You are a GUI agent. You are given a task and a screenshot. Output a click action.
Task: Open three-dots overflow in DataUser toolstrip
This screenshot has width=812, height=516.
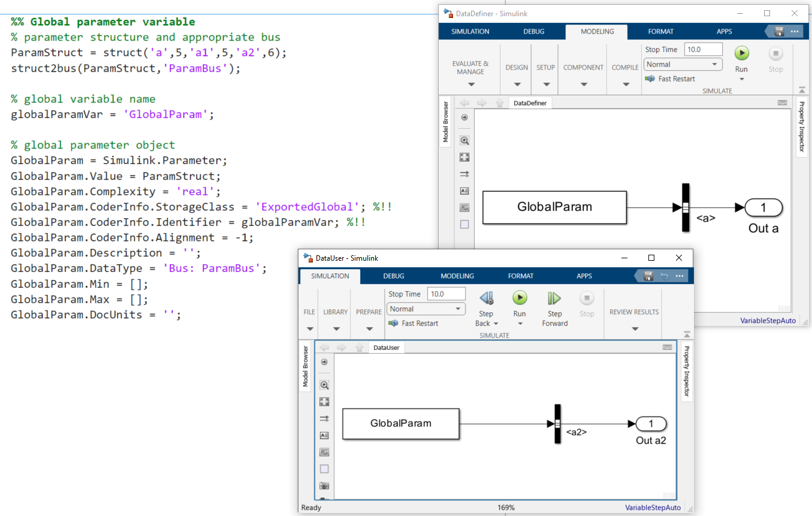[680, 276]
